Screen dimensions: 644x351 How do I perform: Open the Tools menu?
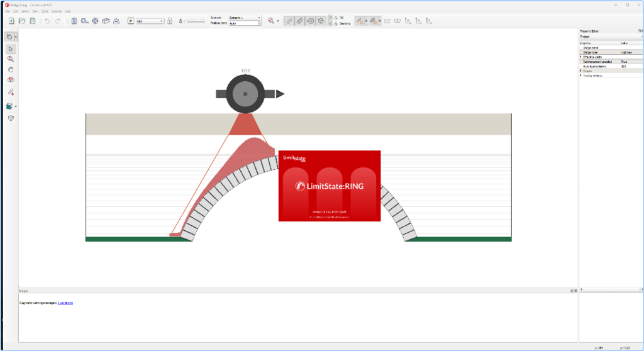45,11
